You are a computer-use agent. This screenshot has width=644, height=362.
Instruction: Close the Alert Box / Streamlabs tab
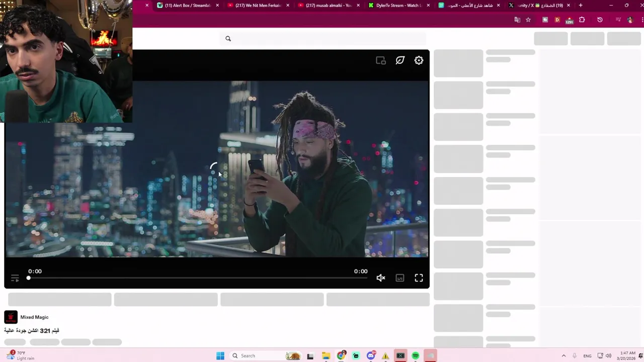217,6
